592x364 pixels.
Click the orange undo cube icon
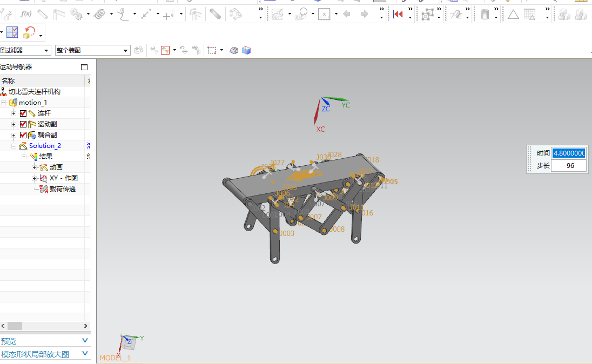point(30,32)
